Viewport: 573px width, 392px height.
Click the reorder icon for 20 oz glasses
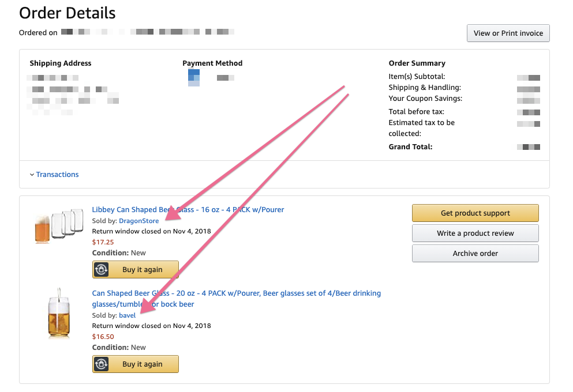pos(102,364)
